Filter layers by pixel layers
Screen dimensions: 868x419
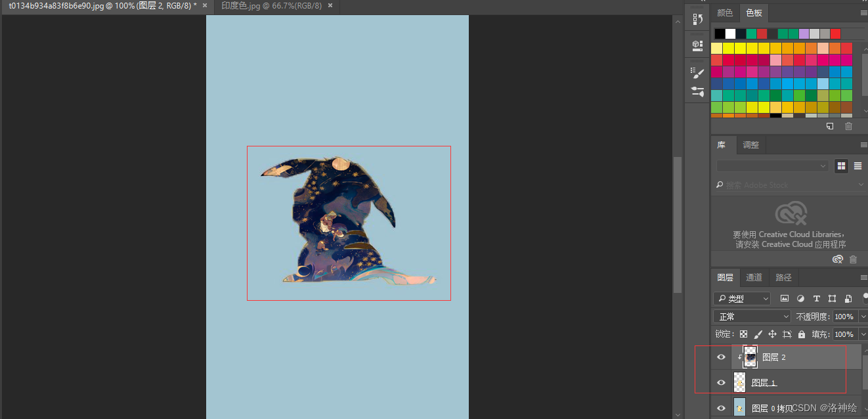784,298
